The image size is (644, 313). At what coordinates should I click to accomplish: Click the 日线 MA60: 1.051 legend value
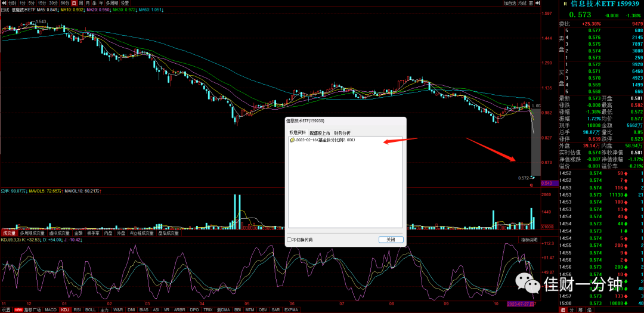coord(150,9)
